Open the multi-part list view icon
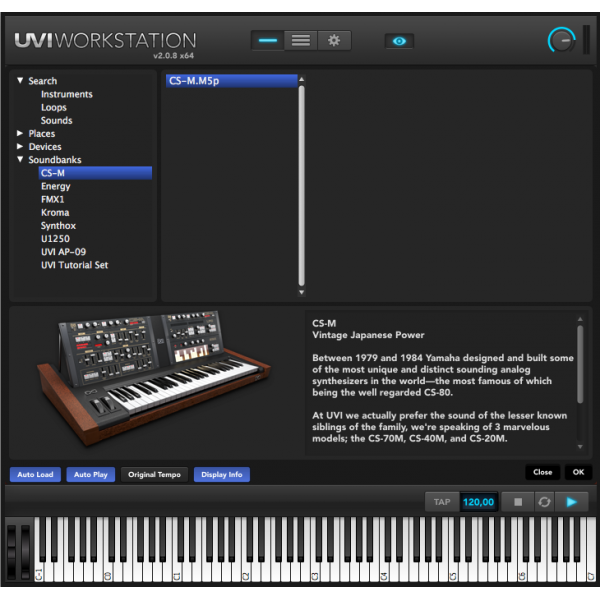Image resolution: width=600 pixels, height=600 pixels. click(301, 41)
